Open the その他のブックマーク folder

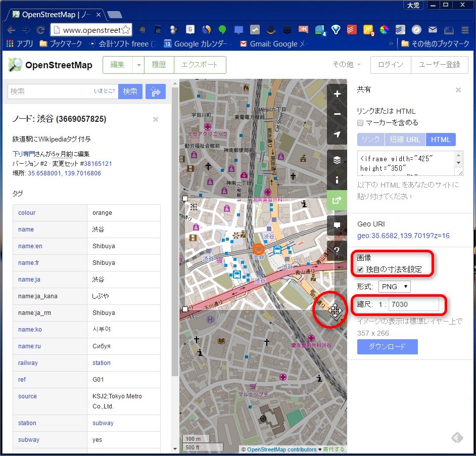click(435, 44)
